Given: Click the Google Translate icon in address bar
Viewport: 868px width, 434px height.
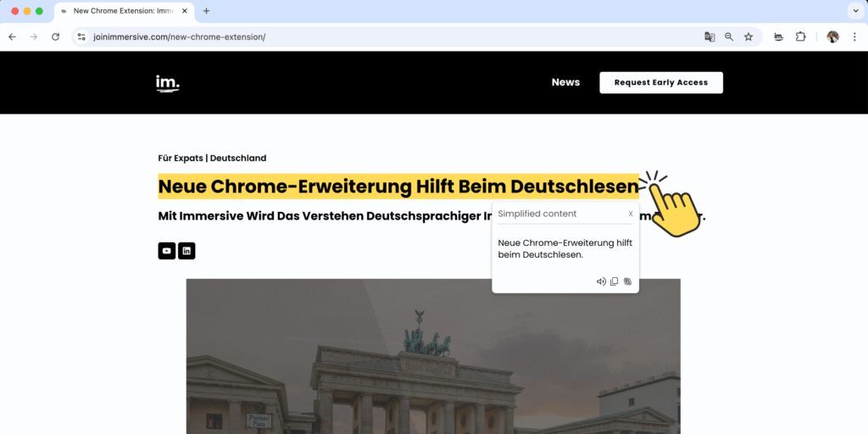Looking at the screenshot, I should click(709, 36).
